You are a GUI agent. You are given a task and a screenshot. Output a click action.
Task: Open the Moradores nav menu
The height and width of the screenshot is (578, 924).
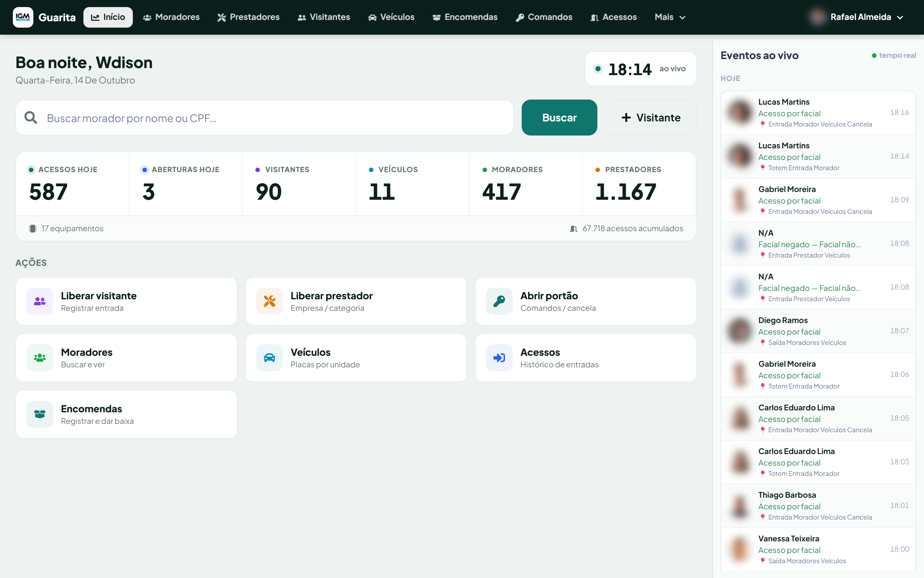pos(171,17)
